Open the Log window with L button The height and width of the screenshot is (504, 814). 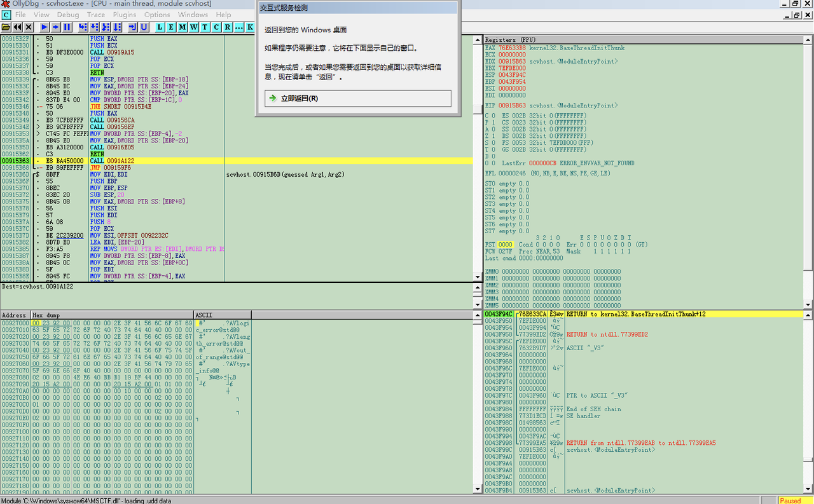point(160,27)
